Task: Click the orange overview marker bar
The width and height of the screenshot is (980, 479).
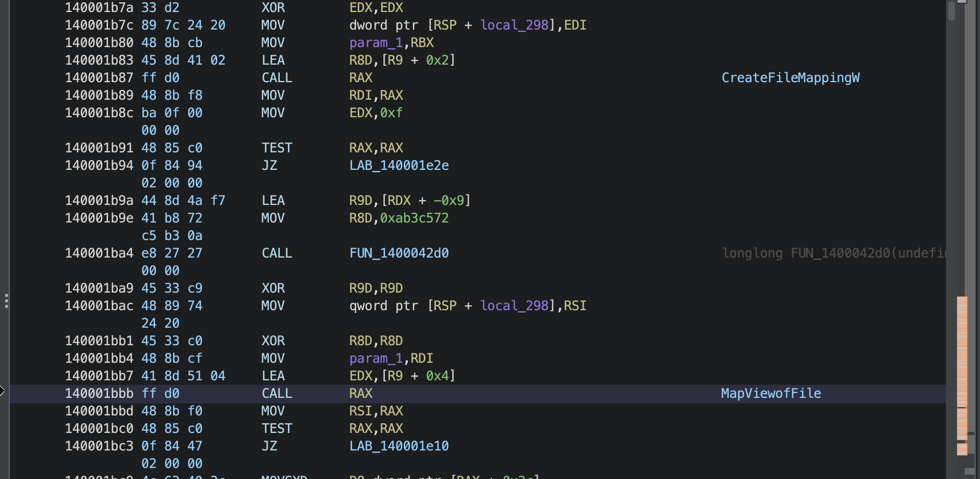Action: click(962, 376)
